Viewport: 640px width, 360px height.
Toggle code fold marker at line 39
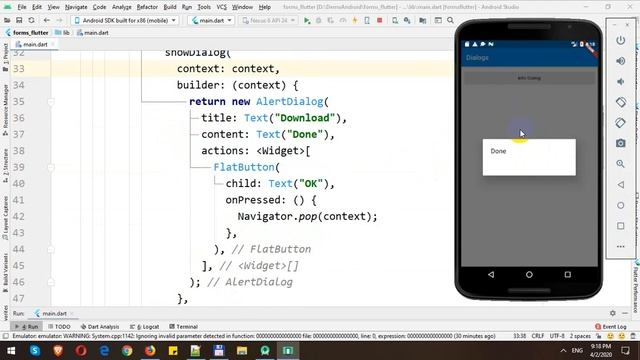(51, 167)
